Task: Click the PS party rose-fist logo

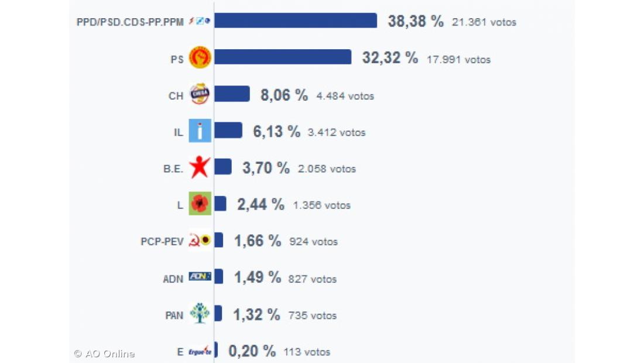Action: pos(200,58)
